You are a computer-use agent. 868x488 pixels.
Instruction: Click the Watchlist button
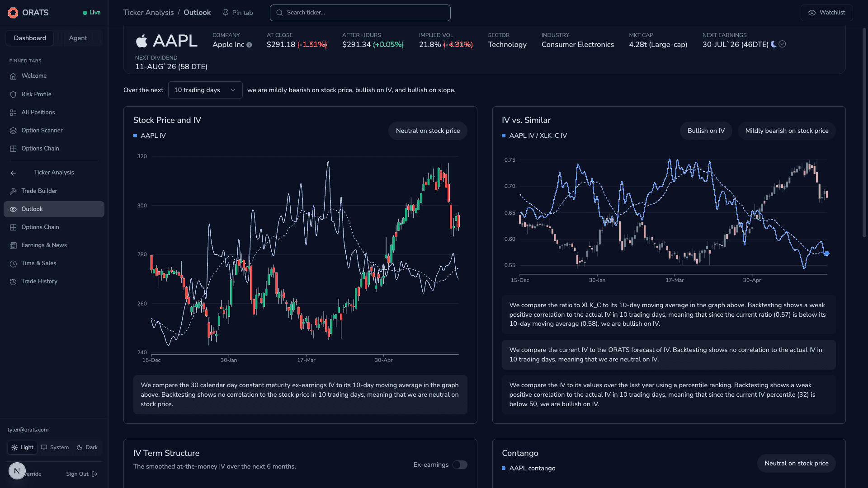[x=826, y=13]
